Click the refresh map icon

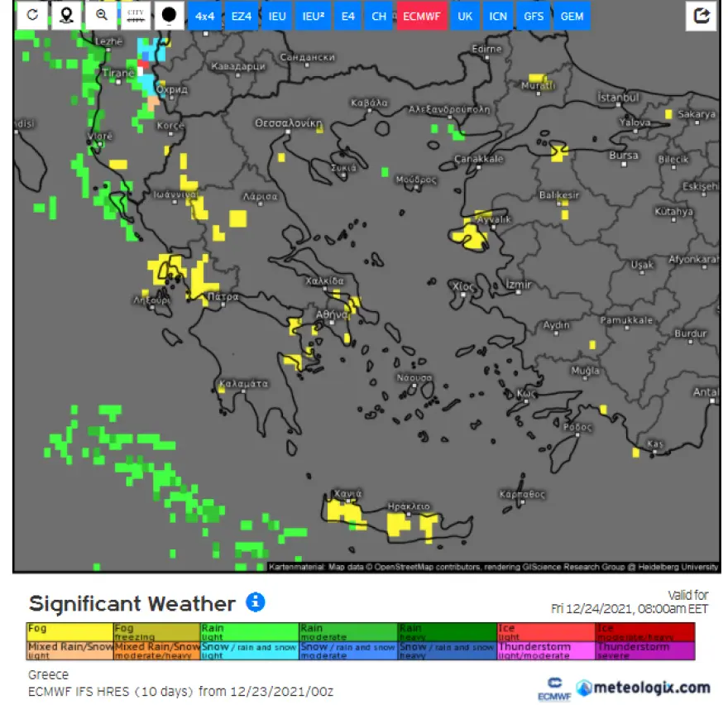pyautogui.click(x=32, y=16)
